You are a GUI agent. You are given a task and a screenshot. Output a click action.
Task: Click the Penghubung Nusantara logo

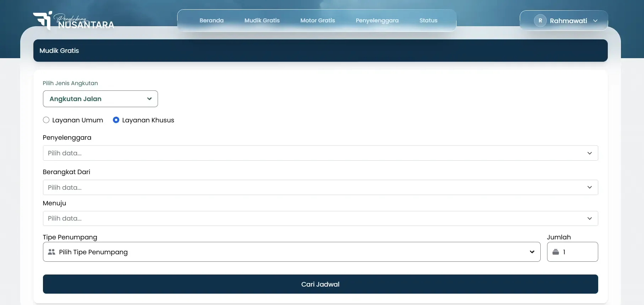point(73,21)
